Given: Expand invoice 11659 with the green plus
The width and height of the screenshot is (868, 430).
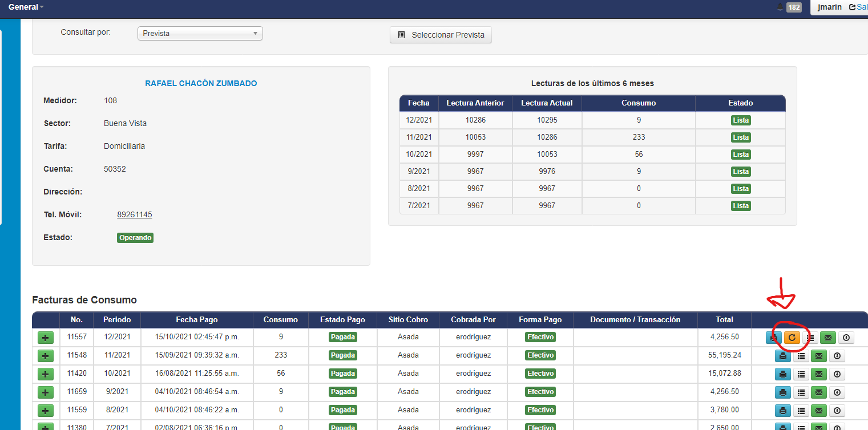Looking at the screenshot, I should pyautogui.click(x=46, y=392).
